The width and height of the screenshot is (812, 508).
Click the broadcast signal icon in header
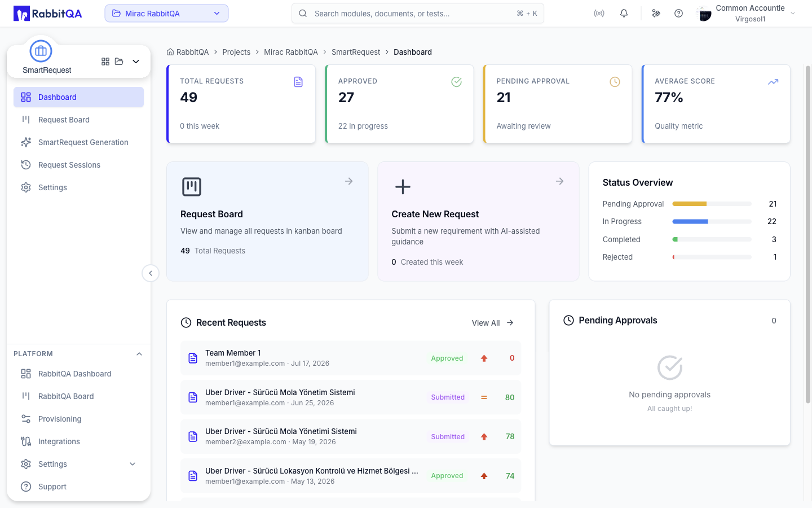click(599, 14)
